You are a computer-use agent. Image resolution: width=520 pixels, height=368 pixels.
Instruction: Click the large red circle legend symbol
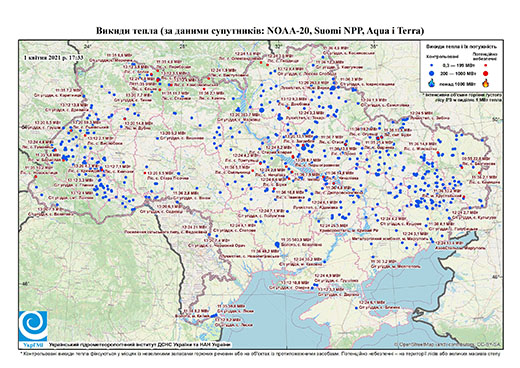coord(485,73)
